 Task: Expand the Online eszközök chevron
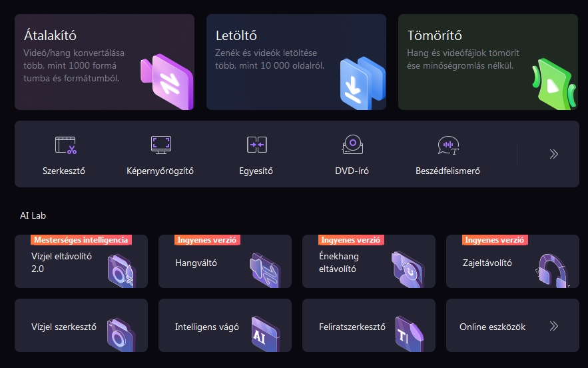coord(553,327)
